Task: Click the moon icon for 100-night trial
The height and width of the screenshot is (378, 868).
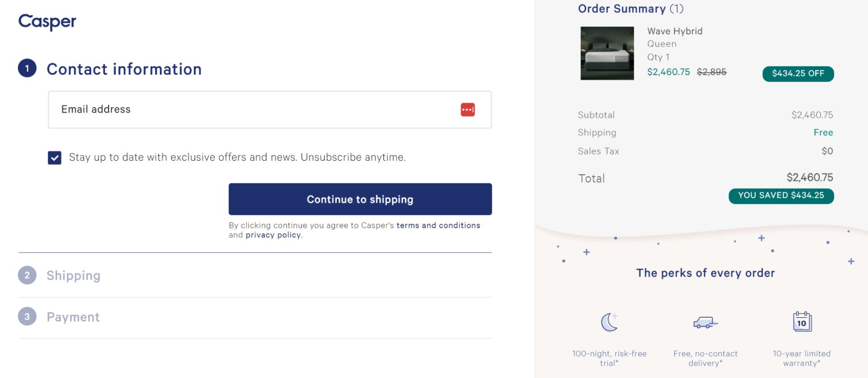Action: pyautogui.click(x=609, y=323)
